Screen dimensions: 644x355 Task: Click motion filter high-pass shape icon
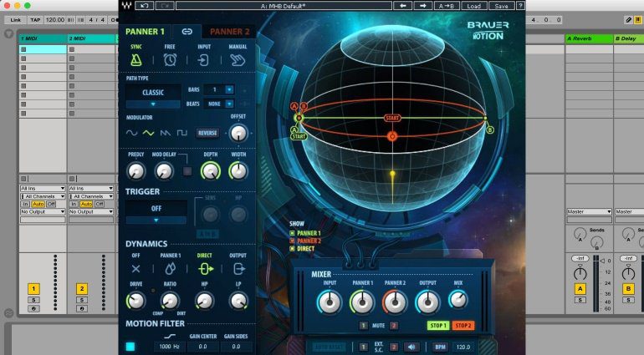pyautogui.click(x=170, y=336)
